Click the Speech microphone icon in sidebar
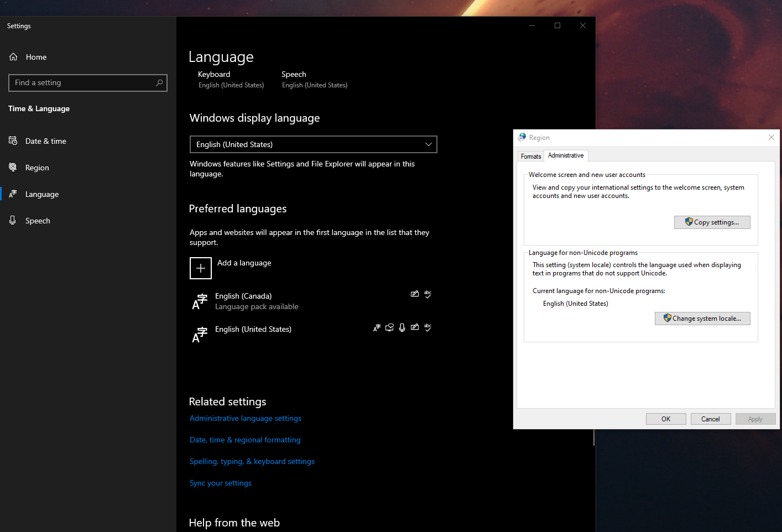The height and width of the screenshot is (532, 782). coord(13,221)
